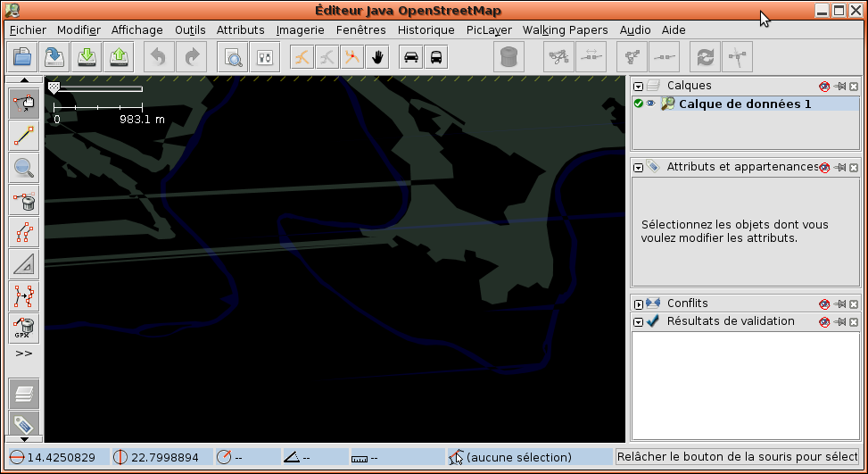Click the car icon in toolbar
868x474 pixels.
pyautogui.click(x=410, y=56)
